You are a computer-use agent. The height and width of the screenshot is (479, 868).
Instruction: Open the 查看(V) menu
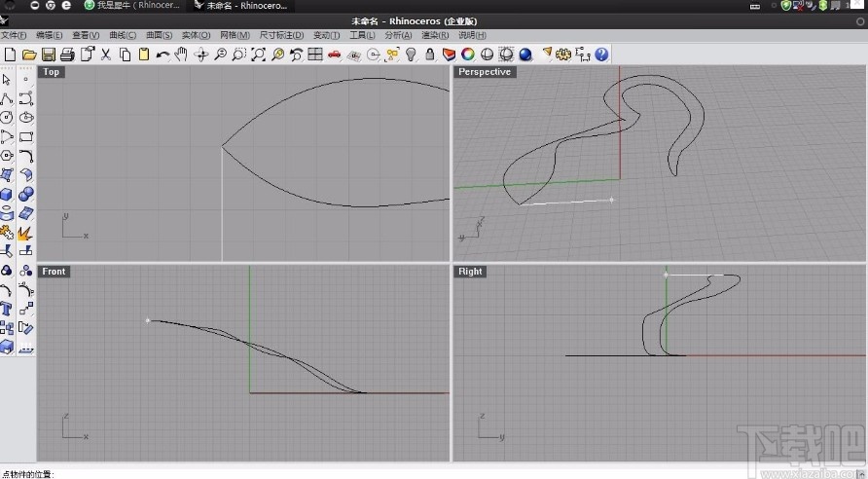point(86,35)
